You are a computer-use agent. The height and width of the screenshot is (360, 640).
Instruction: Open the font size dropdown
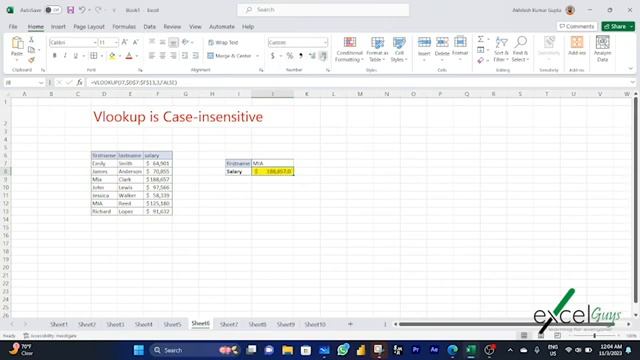116,42
